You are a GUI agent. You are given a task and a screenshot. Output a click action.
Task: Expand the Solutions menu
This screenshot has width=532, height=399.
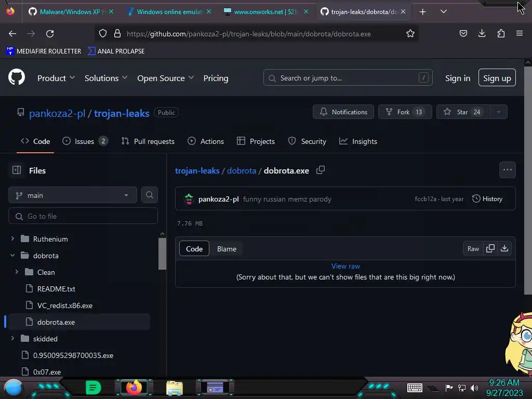[106, 78]
